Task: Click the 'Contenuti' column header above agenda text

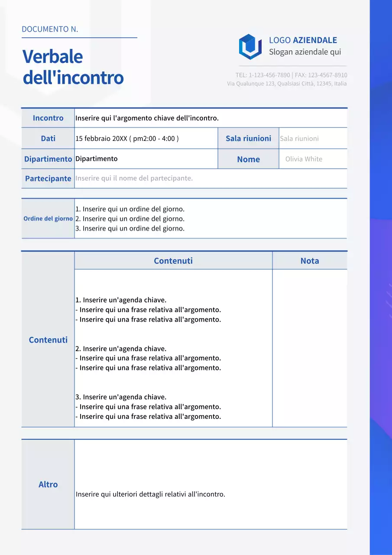Action: (x=173, y=261)
